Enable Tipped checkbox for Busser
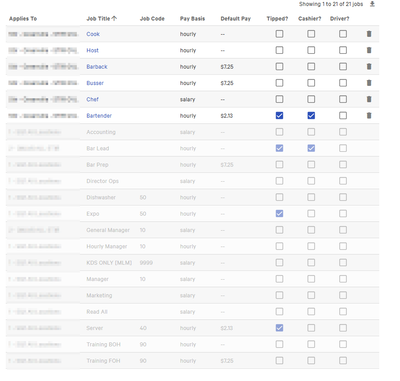400x381 pixels. 279,83
